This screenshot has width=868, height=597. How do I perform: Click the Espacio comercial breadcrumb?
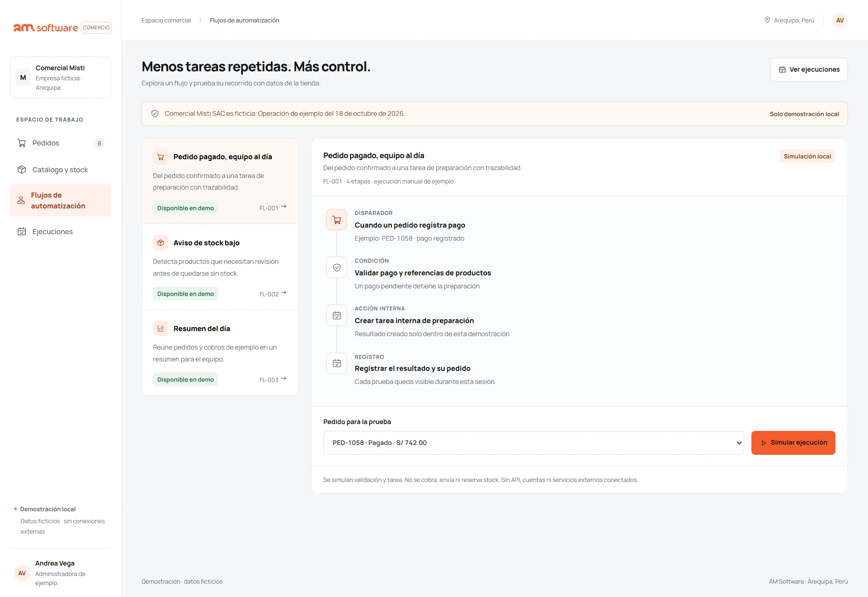pos(166,20)
